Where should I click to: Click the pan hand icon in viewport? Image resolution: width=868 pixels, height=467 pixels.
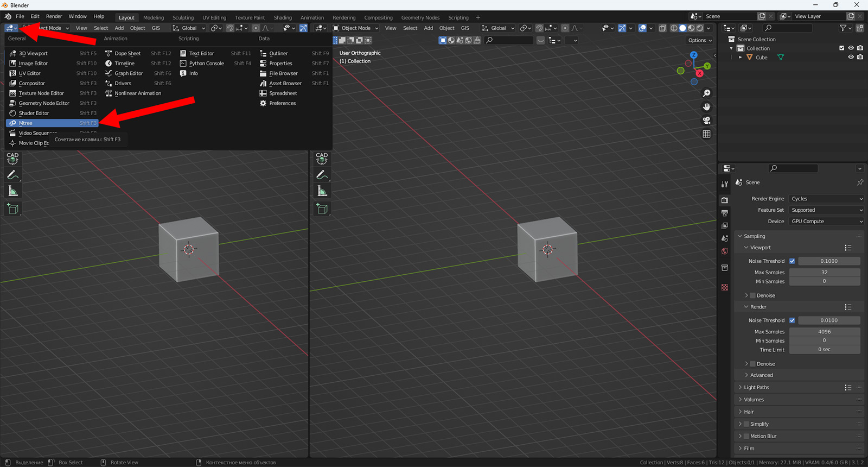coord(706,107)
